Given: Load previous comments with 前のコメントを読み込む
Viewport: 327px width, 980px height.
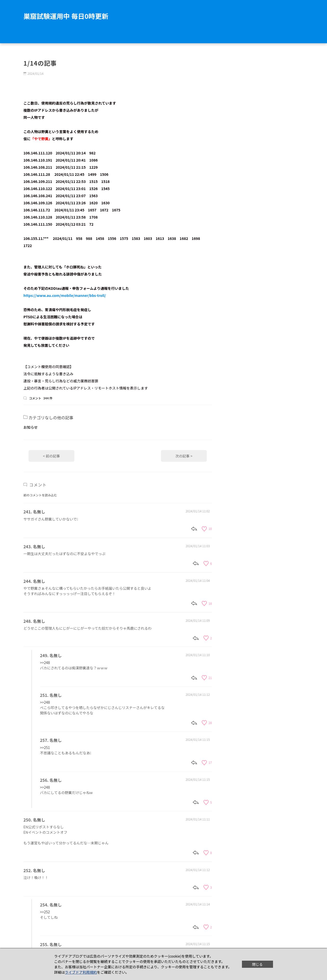Looking at the screenshot, I should [x=40, y=495].
